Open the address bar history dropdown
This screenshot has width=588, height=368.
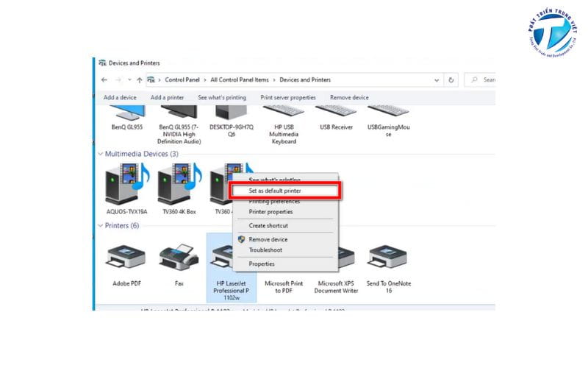tap(439, 79)
